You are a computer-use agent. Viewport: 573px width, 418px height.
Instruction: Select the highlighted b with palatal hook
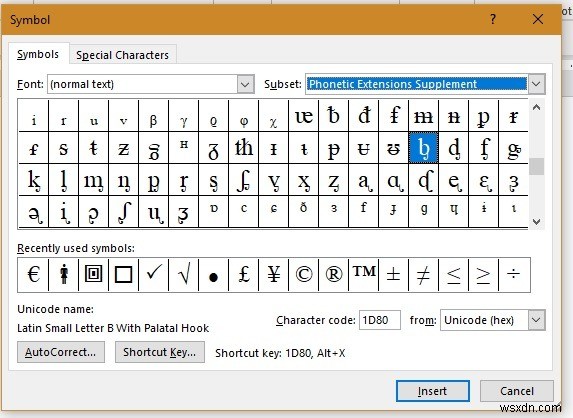(x=423, y=148)
